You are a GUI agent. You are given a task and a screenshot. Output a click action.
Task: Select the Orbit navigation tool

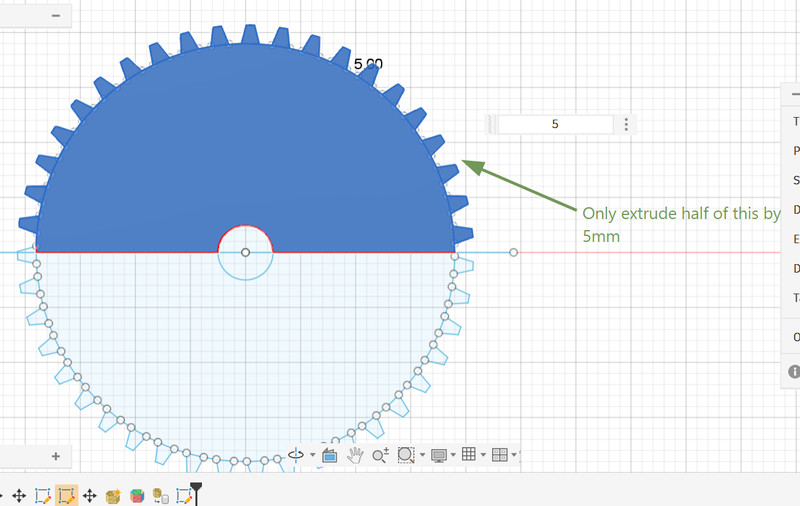click(296, 454)
